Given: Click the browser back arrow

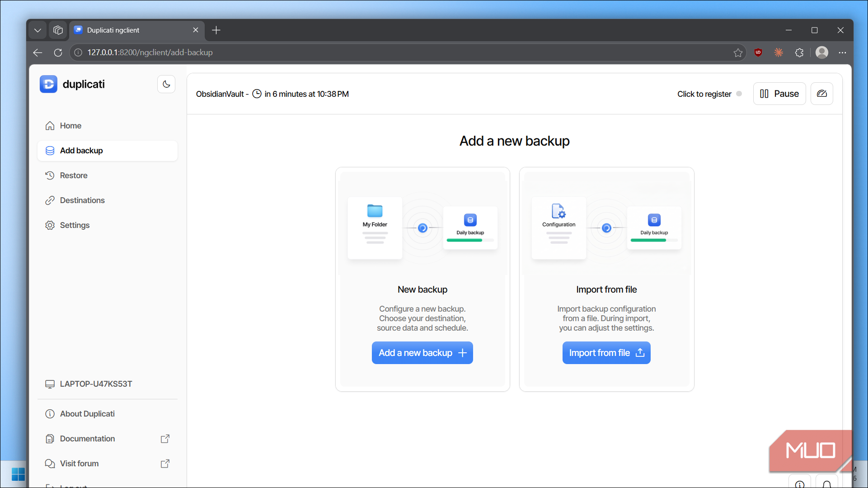Looking at the screenshot, I should pos(38,52).
